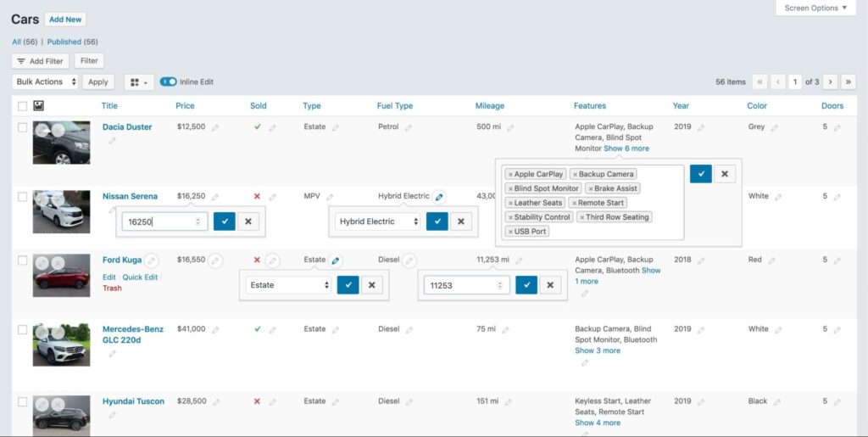Toggle the Inline Edit switch

[x=168, y=82]
